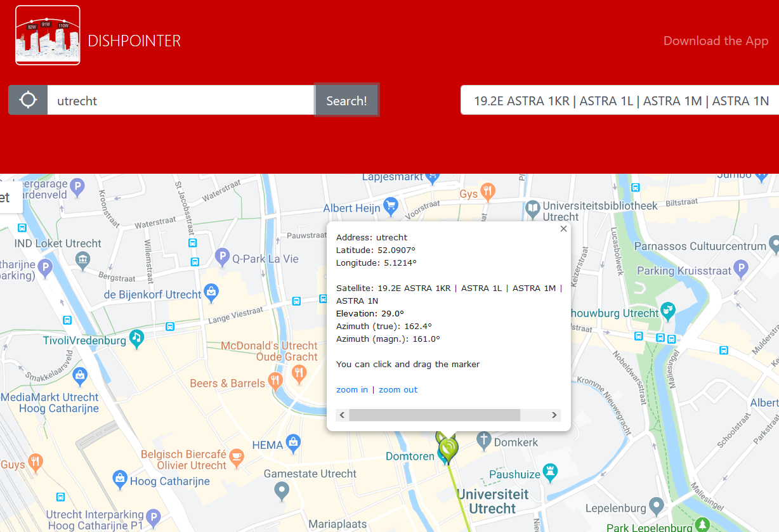Click the Parking Kruisstraat parking icon
Viewport: 779px width, 532px height.
[x=741, y=269]
